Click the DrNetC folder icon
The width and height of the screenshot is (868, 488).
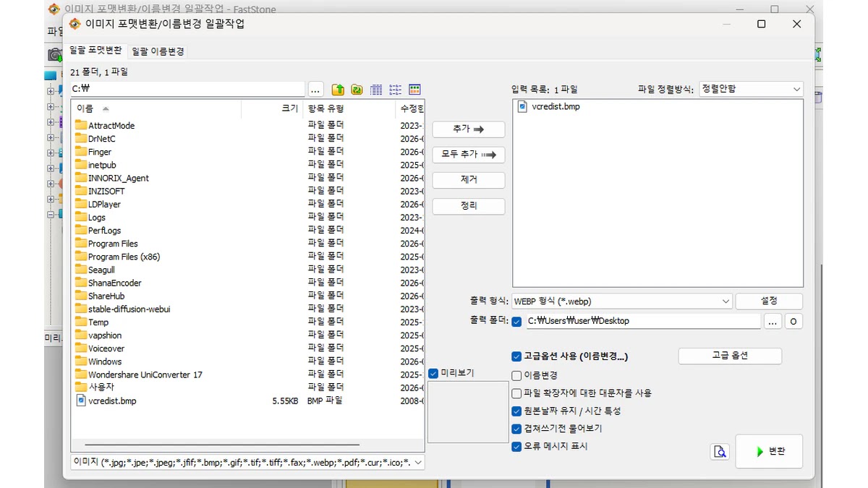[81, 138]
